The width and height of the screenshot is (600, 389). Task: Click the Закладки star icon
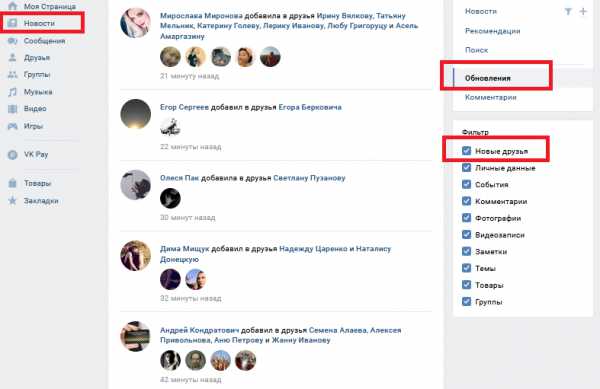coord(13,200)
